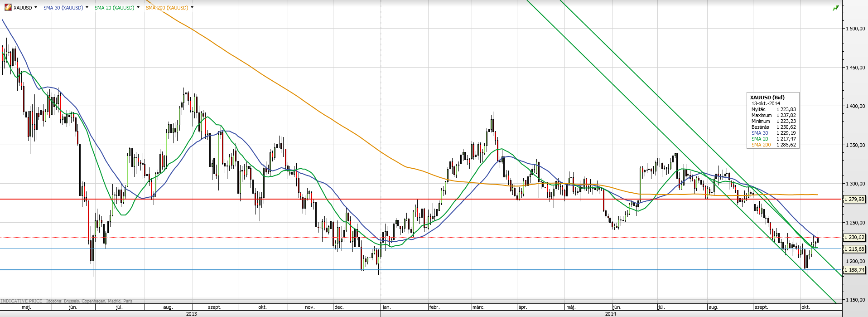Click the Maximum 1 237,82 row
Image resolution: width=868 pixels, height=317 pixels.
(x=773, y=115)
